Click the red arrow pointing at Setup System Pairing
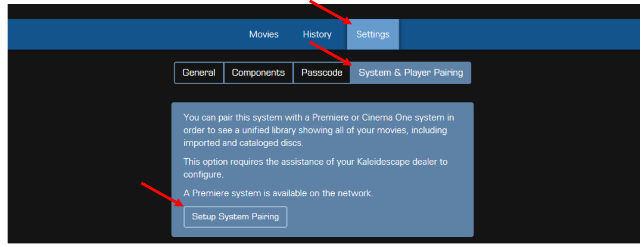This screenshot has width=644, height=247. [162, 195]
